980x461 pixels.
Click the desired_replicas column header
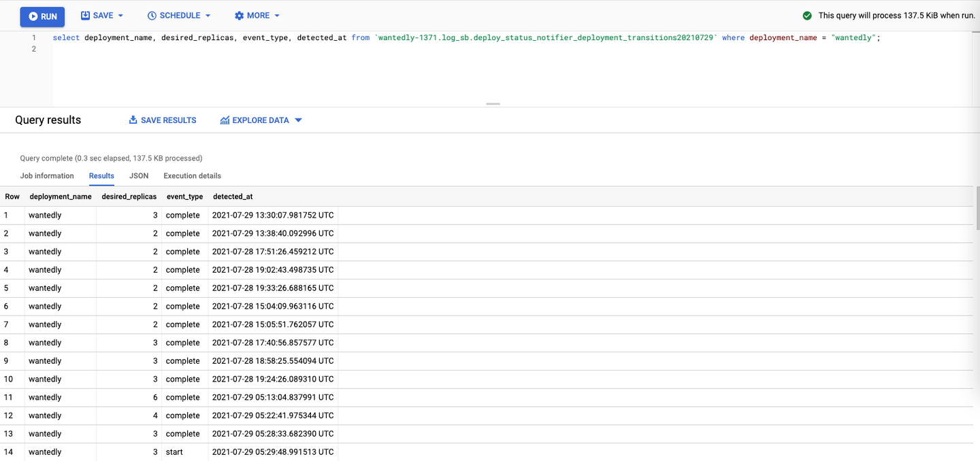129,197
